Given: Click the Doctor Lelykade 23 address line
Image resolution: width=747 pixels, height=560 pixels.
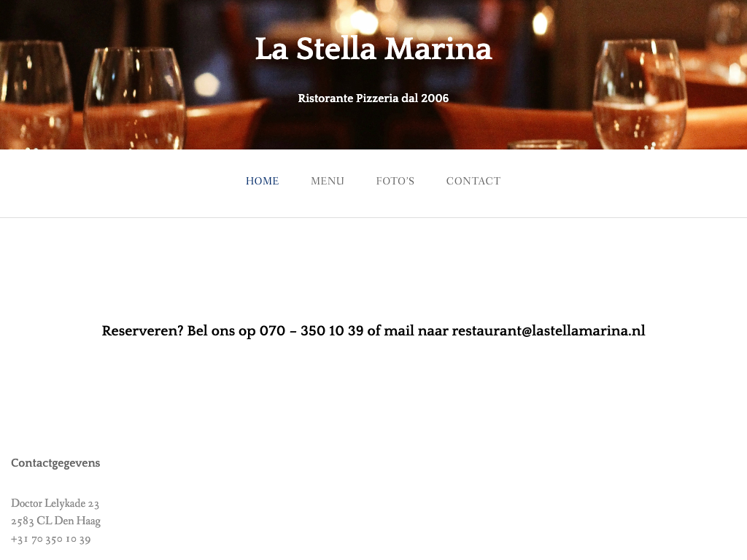Looking at the screenshot, I should [x=55, y=503].
